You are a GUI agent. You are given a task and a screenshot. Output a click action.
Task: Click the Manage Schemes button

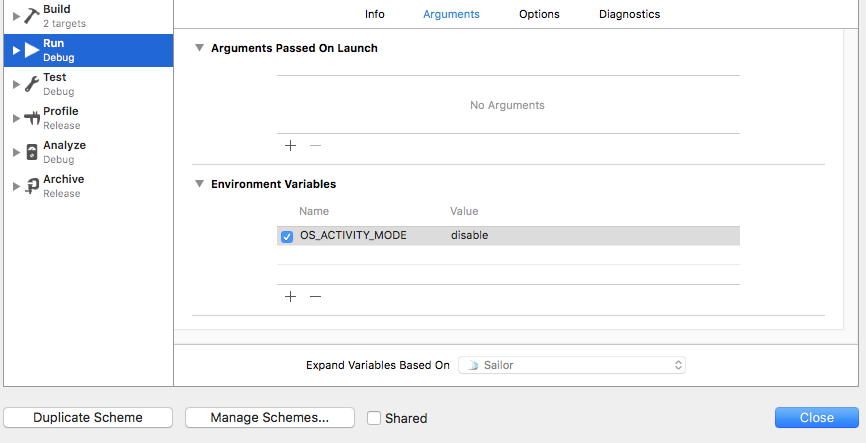pyautogui.click(x=270, y=418)
